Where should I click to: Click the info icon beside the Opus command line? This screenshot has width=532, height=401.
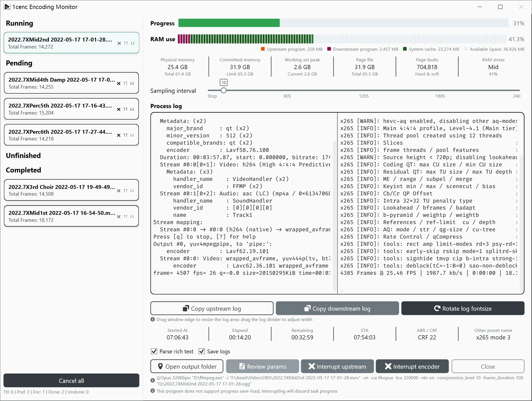tap(153, 380)
